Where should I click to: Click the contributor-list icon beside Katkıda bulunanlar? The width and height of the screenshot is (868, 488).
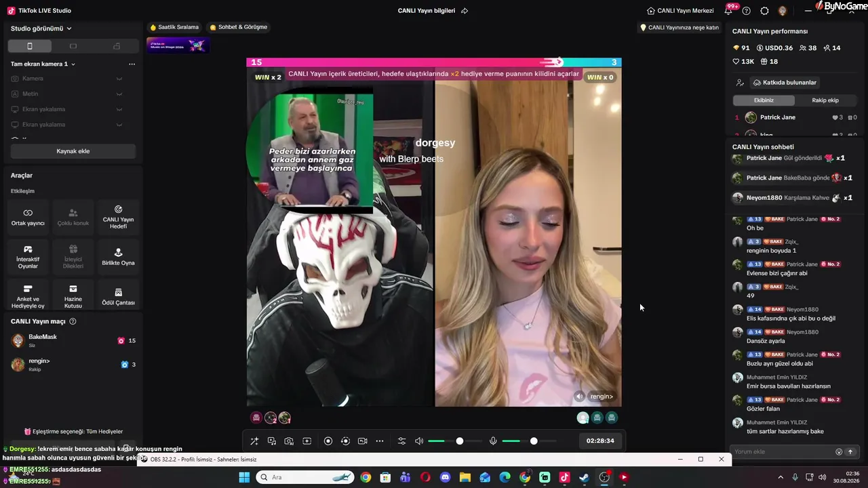(740, 83)
